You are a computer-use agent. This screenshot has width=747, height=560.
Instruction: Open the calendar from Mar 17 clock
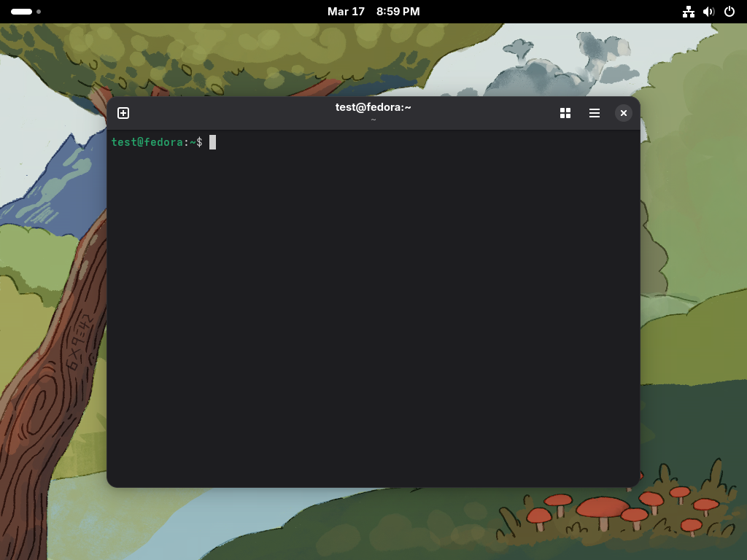[x=373, y=12]
